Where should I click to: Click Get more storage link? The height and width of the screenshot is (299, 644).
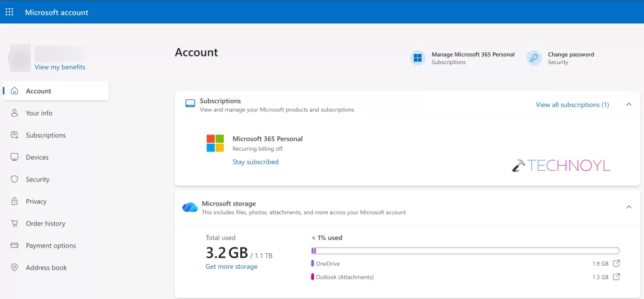click(231, 266)
